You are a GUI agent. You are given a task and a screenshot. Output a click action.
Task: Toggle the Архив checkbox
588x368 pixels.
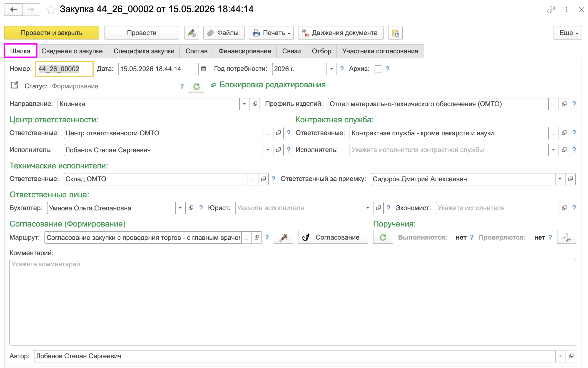(378, 69)
